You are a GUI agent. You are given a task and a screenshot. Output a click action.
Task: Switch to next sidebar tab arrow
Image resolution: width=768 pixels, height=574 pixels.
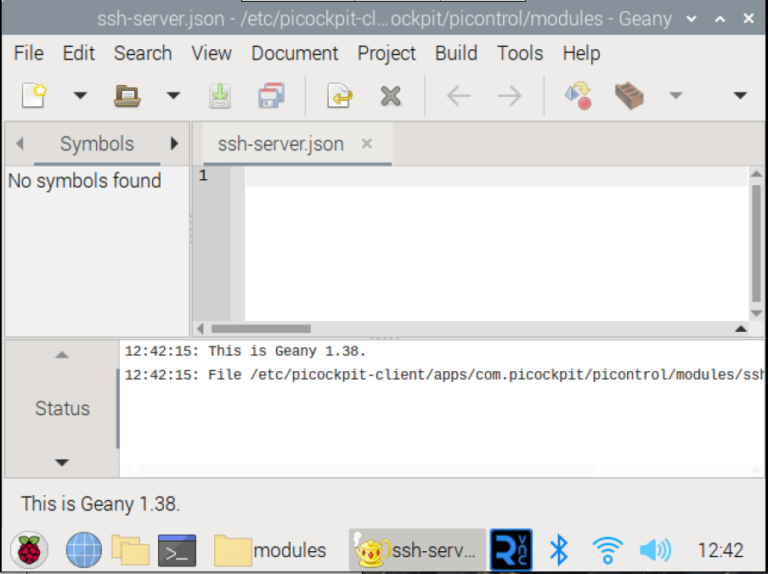(174, 144)
